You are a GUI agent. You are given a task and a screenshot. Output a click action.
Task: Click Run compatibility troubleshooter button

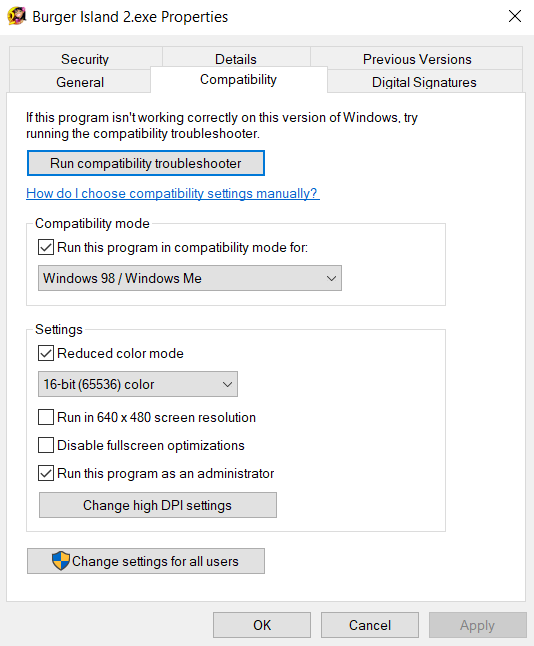point(145,163)
